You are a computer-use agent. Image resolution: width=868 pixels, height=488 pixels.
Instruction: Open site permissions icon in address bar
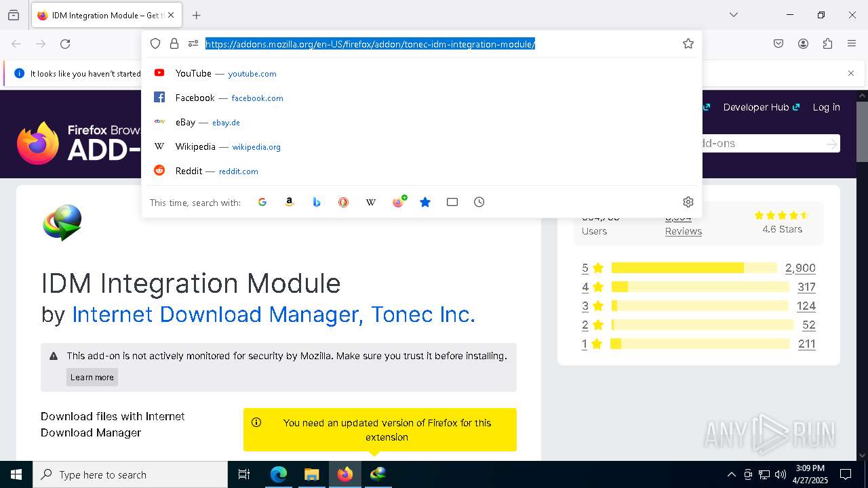[x=193, y=43]
